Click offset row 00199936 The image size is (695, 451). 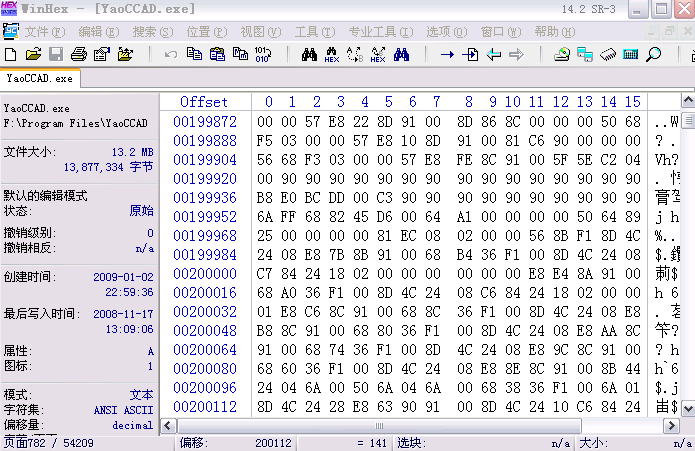click(x=205, y=198)
